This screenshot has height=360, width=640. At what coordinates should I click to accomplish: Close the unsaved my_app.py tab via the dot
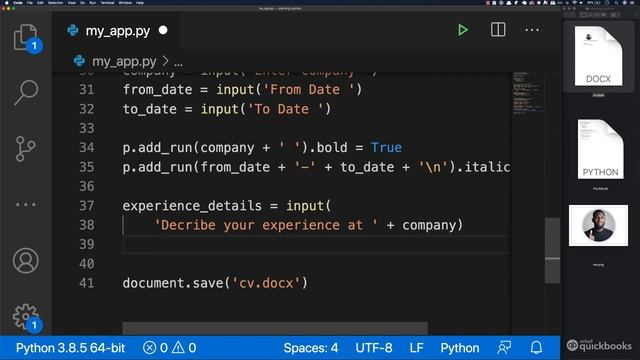click(x=163, y=30)
